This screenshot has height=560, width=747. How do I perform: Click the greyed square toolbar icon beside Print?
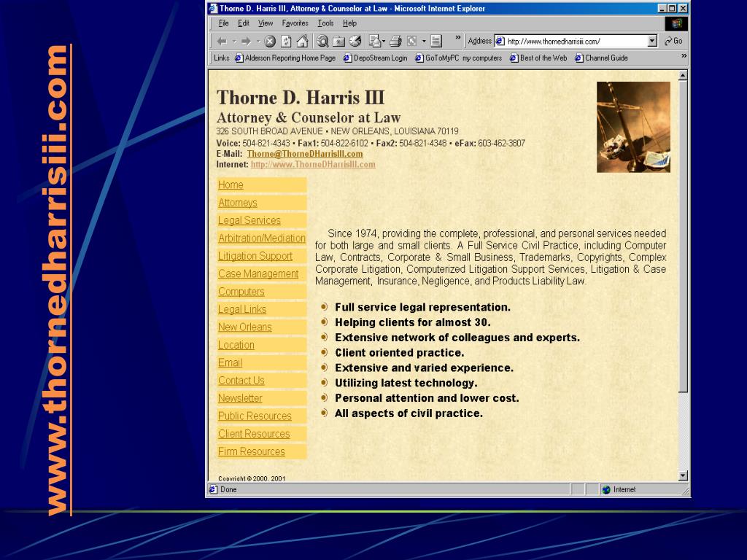(x=411, y=42)
